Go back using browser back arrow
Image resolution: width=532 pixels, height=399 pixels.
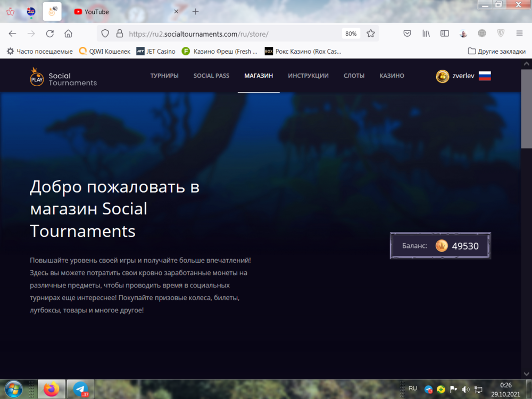(13, 34)
